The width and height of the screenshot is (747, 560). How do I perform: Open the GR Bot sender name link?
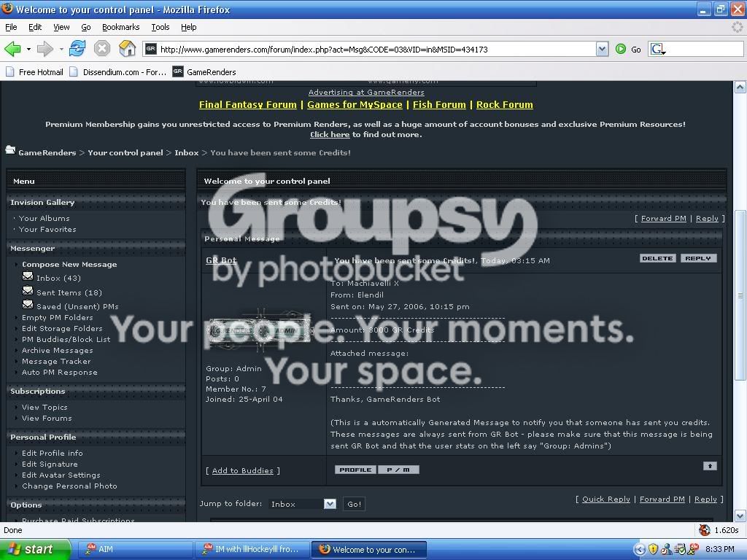pyautogui.click(x=221, y=260)
